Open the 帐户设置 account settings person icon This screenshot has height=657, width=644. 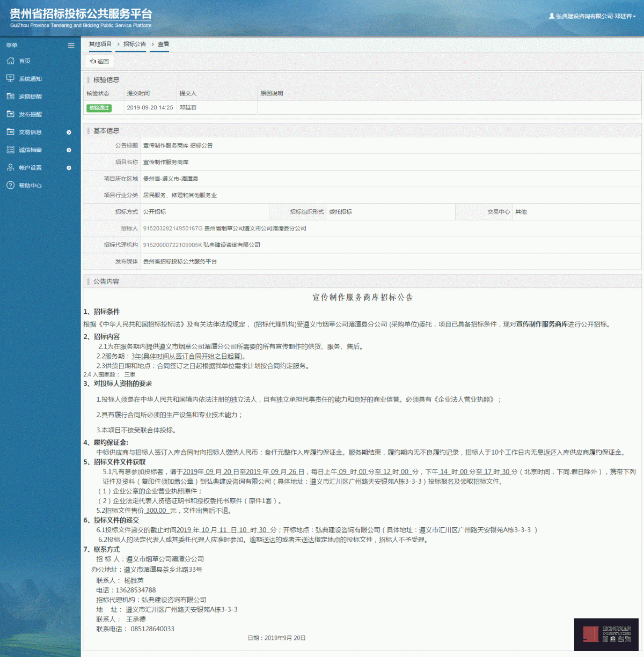tap(10, 167)
